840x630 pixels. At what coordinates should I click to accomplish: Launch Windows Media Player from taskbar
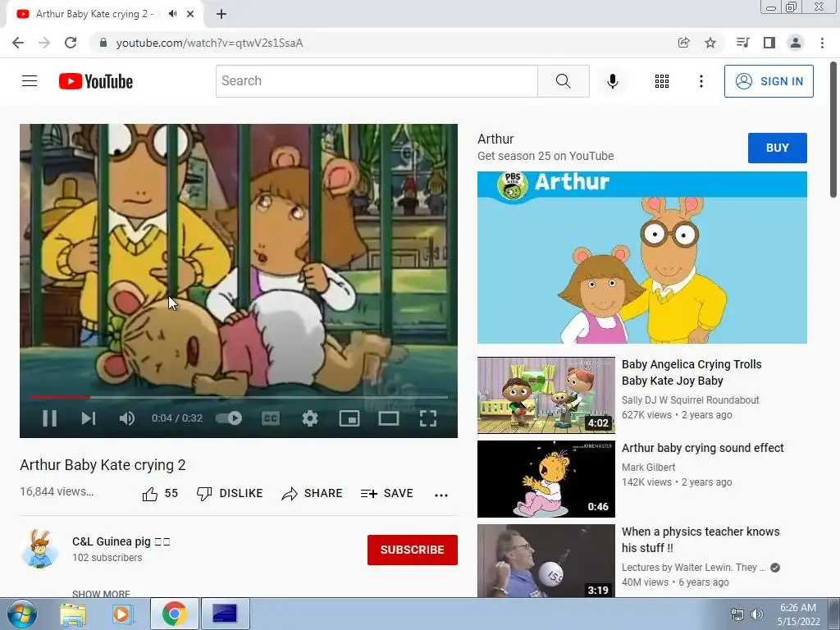point(121,614)
